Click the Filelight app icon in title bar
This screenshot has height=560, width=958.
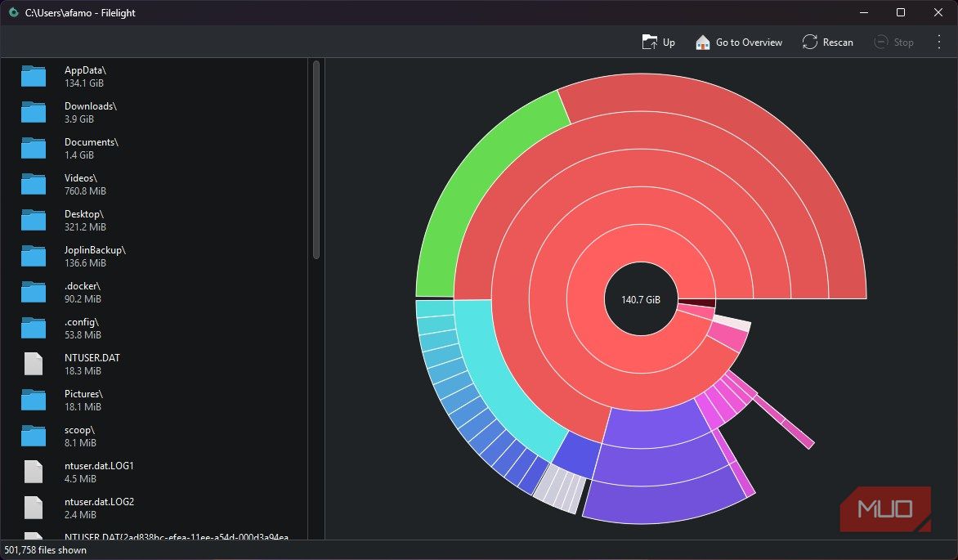13,12
